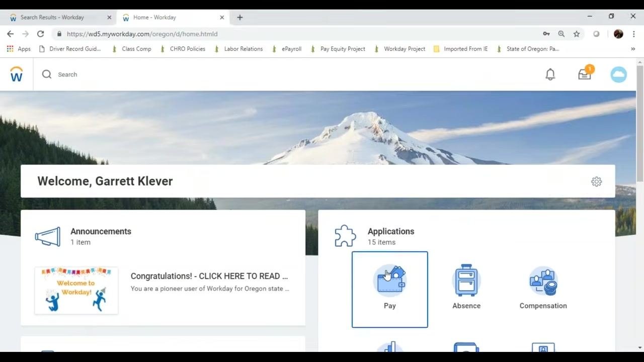Bookmark this page with the star
Screen dimensions: 644x362
(577, 34)
